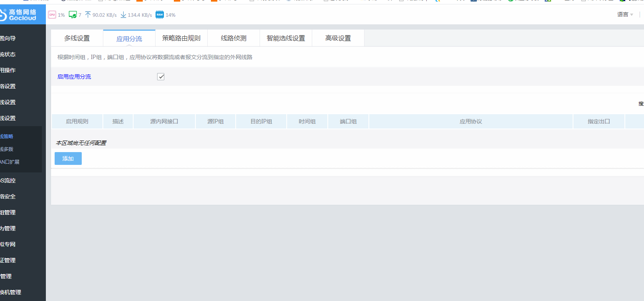The image size is (644, 301).
Task: Click the 启用应用分流 label link
Action: pyautogui.click(x=74, y=77)
